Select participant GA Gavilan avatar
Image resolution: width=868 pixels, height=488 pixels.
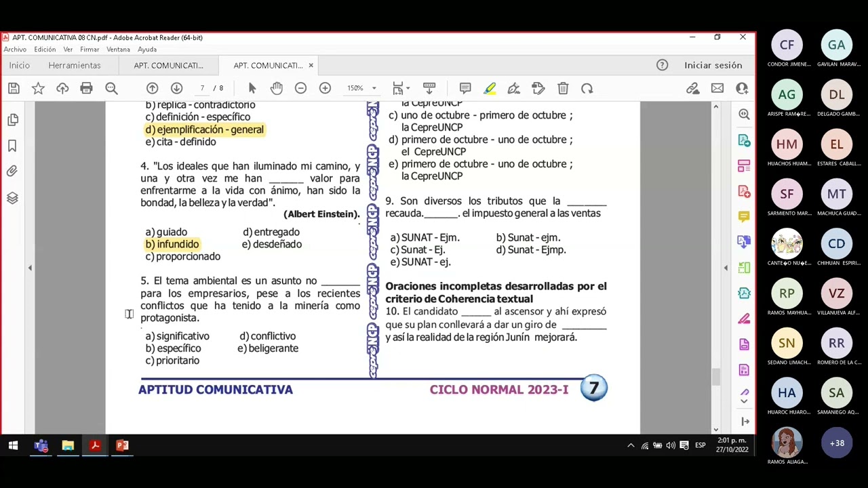coord(837,45)
